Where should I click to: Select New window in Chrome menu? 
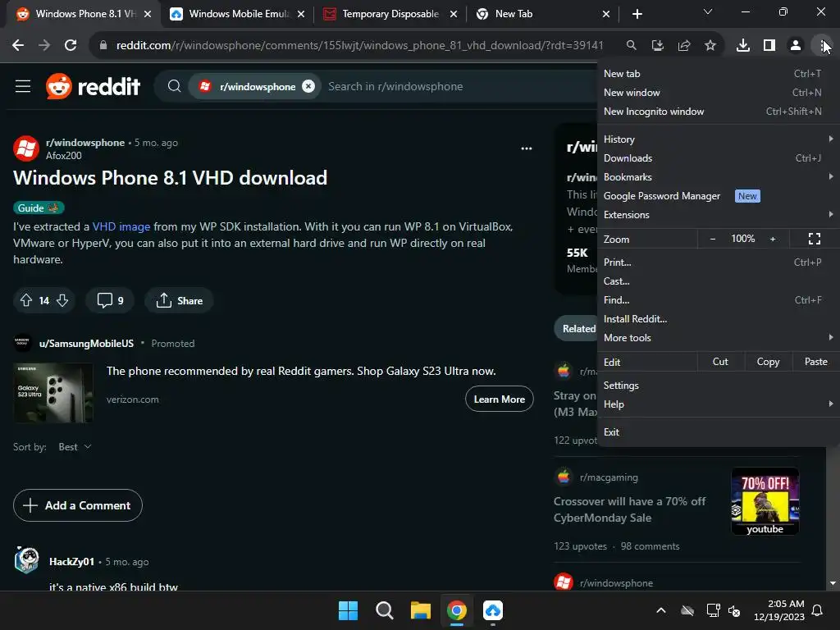(x=717, y=93)
